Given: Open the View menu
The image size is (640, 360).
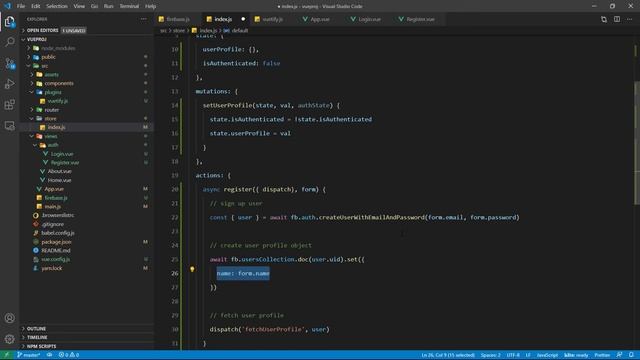Looking at the screenshot, I should pyautogui.click(x=79, y=6).
